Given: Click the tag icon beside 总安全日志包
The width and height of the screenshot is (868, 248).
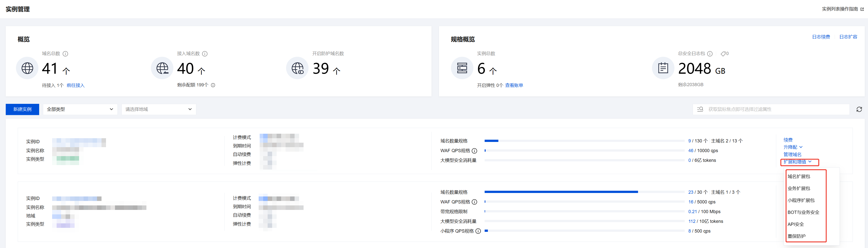Looking at the screenshot, I should [x=723, y=54].
